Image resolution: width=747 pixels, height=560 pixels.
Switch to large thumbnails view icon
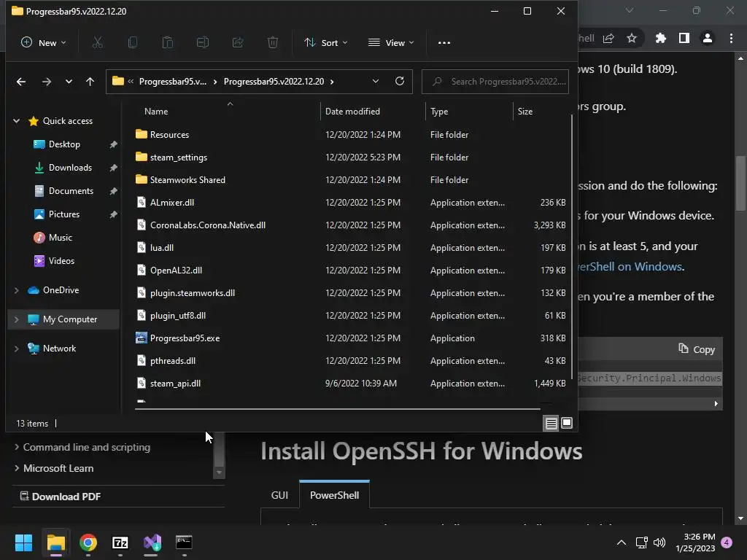pos(567,423)
